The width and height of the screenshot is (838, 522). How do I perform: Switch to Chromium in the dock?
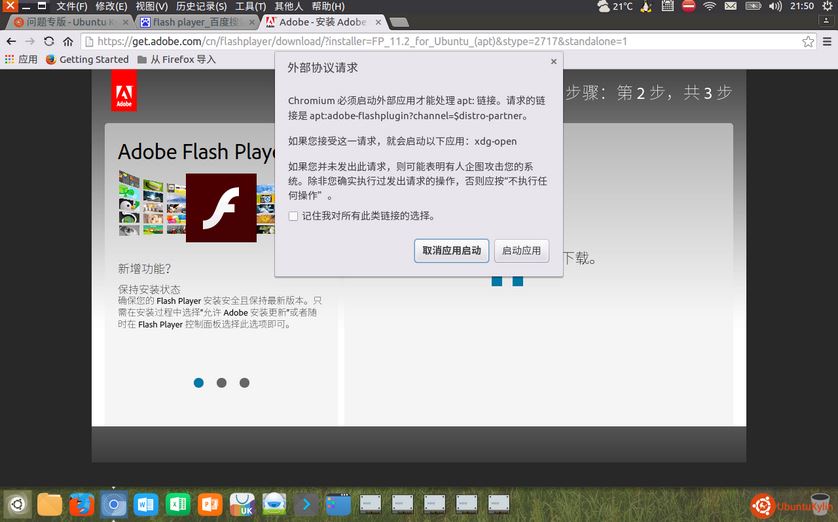tap(114, 504)
